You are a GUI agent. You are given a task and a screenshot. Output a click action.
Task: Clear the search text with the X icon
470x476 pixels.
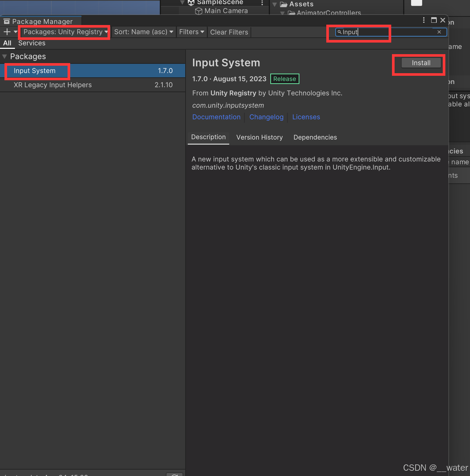click(439, 32)
